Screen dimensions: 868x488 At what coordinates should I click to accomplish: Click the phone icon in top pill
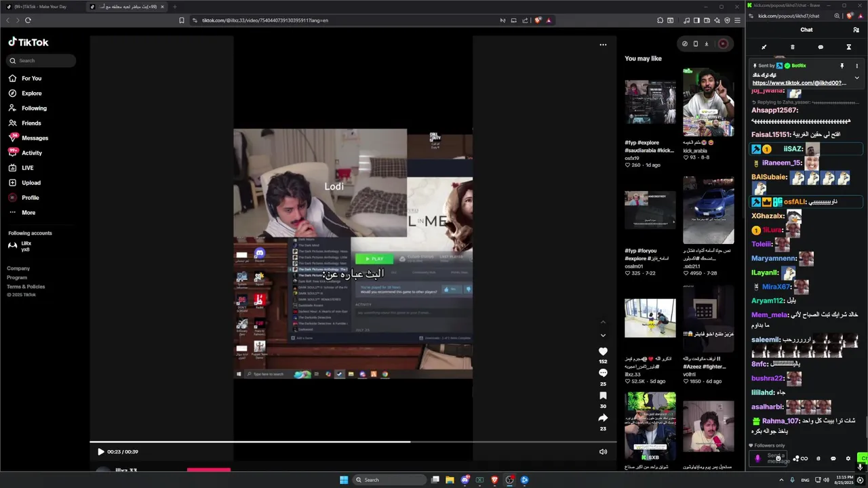[695, 44]
